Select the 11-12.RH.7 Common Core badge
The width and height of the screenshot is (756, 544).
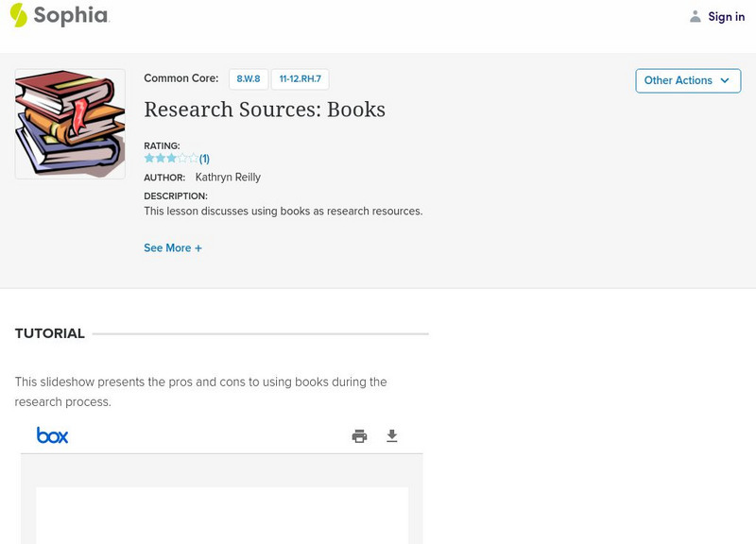(x=300, y=78)
